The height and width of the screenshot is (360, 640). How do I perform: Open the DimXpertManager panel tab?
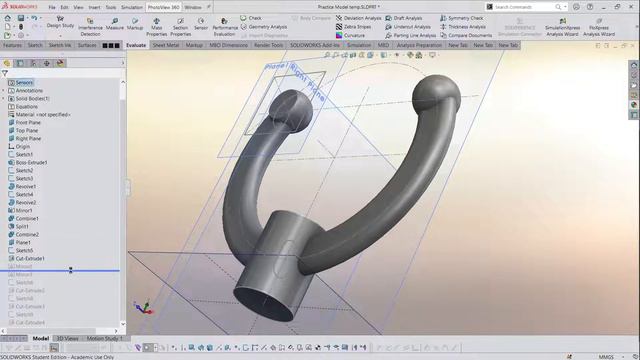[47, 63]
